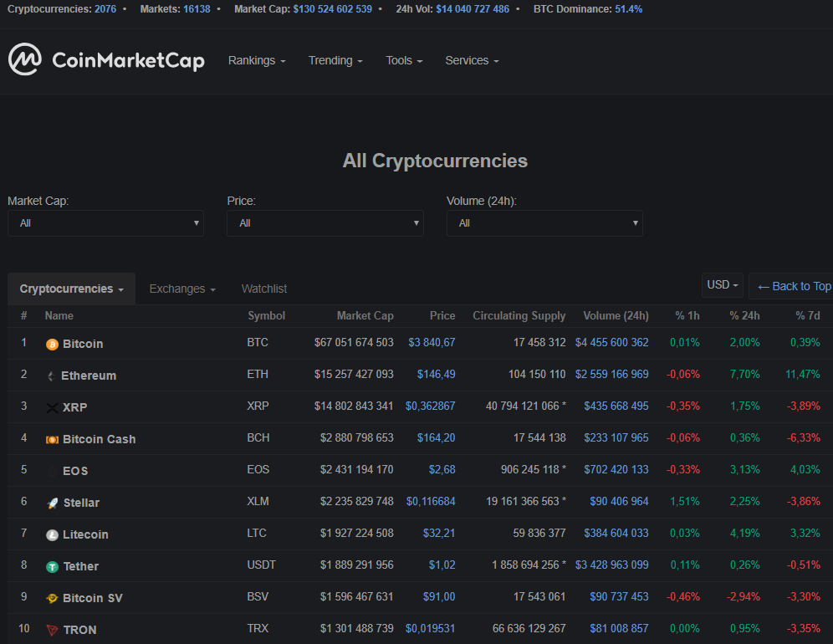Click the Back to Top button
This screenshot has width=833, height=644.
click(793, 286)
